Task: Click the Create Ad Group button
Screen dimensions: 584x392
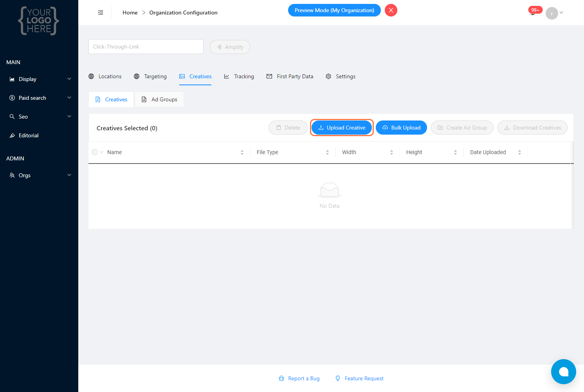Action: point(462,128)
